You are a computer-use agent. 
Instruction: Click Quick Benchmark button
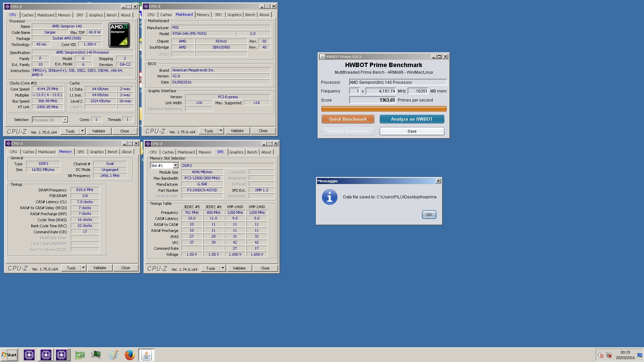[x=348, y=119]
